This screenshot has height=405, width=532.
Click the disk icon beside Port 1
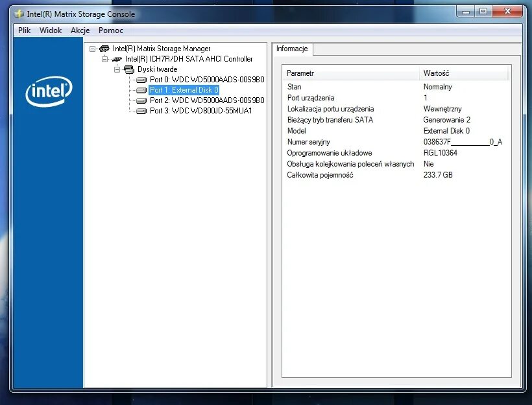coord(141,90)
